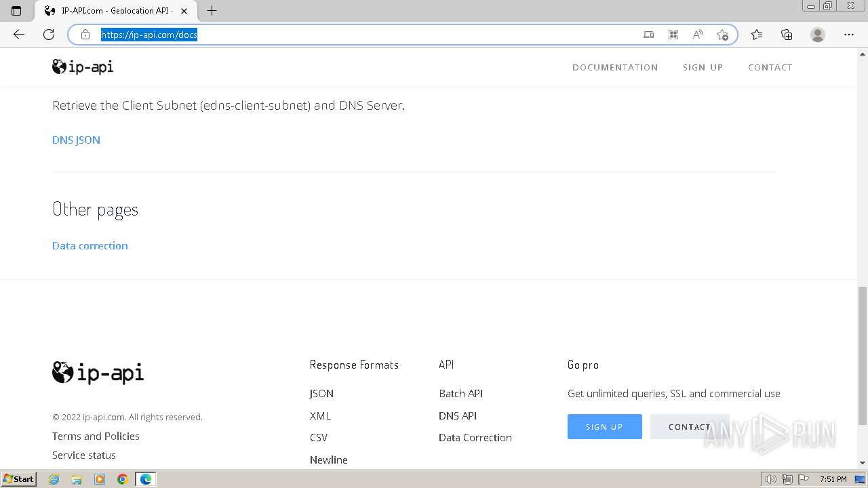The image size is (868, 488).
Task: Close the IP-API.com browser tab
Action: pyautogui.click(x=184, y=11)
